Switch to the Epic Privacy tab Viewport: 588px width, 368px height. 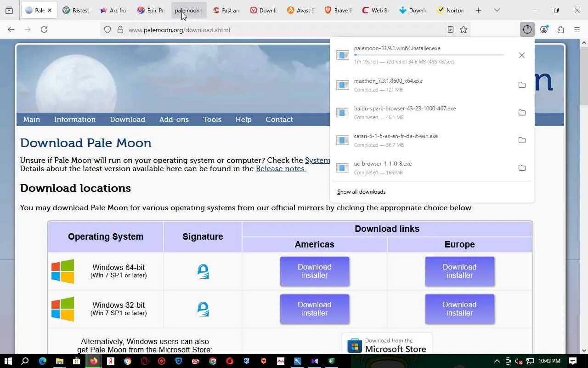(x=151, y=10)
